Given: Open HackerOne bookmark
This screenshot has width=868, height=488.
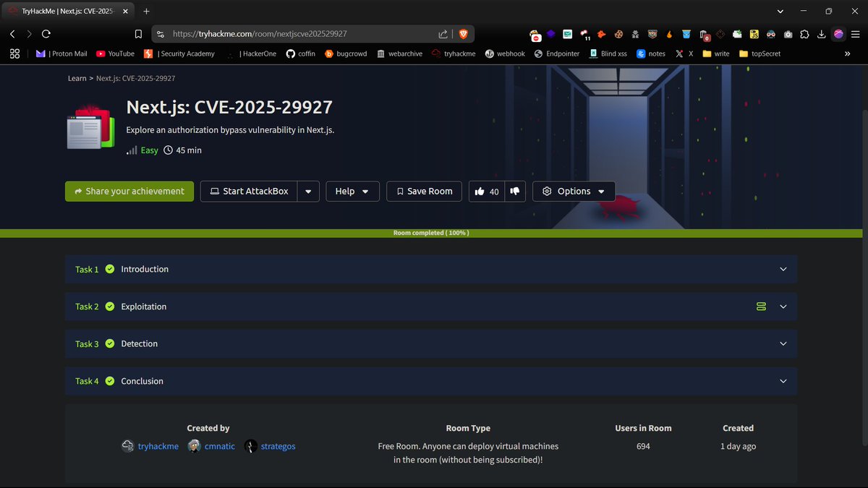Looking at the screenshot, I should [x=253, y=53].
